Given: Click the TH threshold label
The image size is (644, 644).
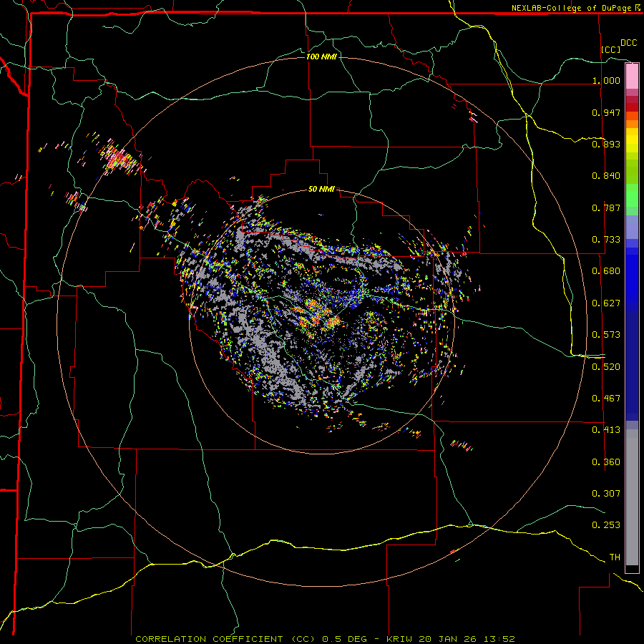Looking at the screenshot, I should tap(615, 557).
